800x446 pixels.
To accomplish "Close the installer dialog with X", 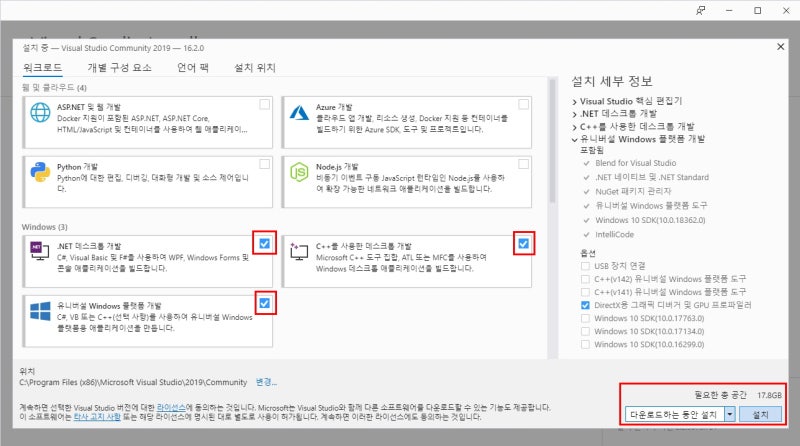I will tap(781, 46).
